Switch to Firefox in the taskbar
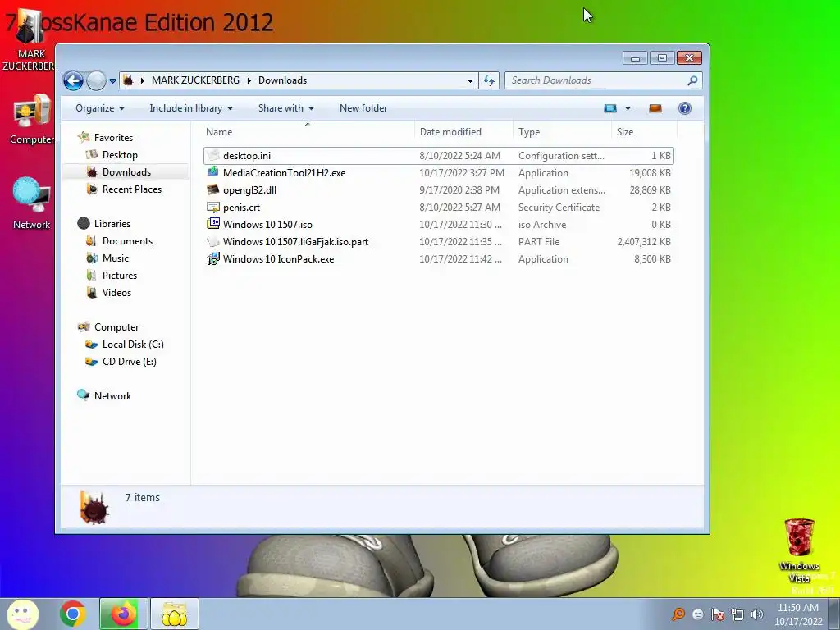Screen dimensions: 840x630 (124, 614)
